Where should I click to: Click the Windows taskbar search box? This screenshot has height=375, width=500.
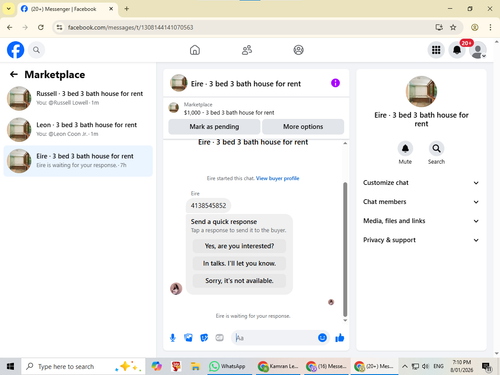click(83, 366)
